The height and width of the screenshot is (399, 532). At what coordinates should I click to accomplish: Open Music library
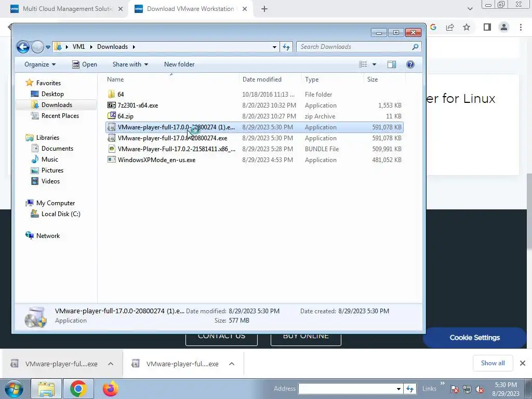[x=49, y=159]
